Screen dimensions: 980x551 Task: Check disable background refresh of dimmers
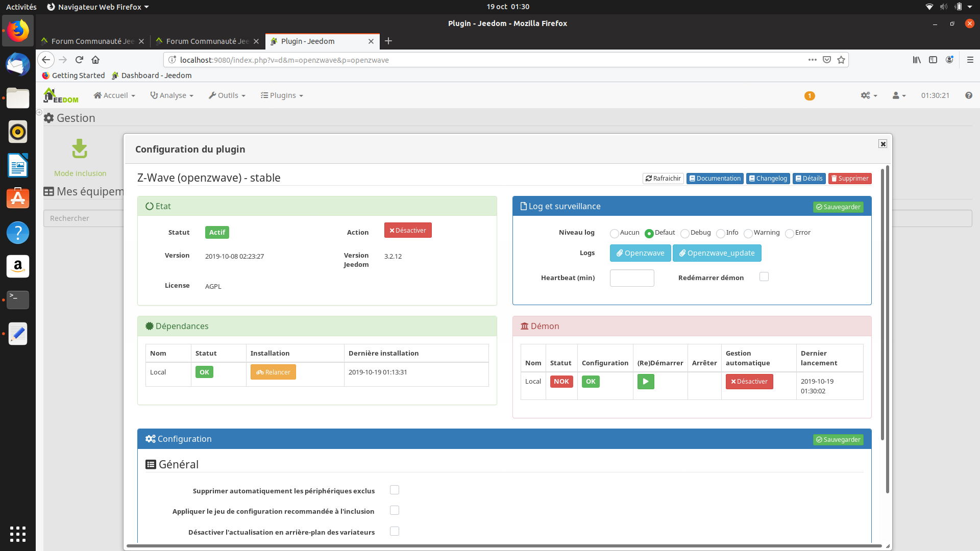395,531
